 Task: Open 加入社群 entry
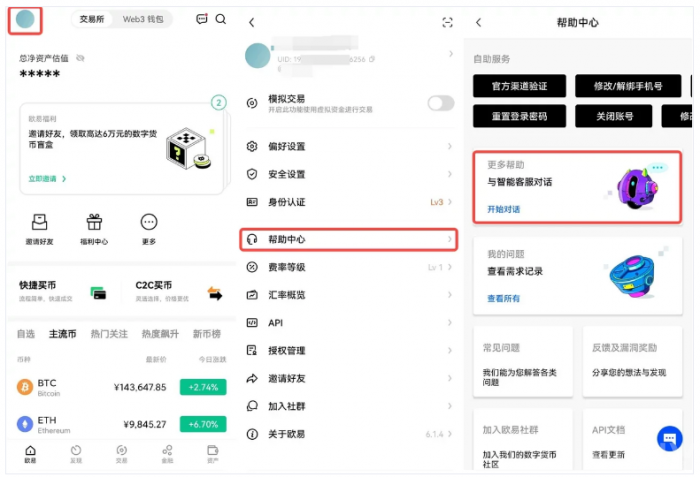pos(349,406)
